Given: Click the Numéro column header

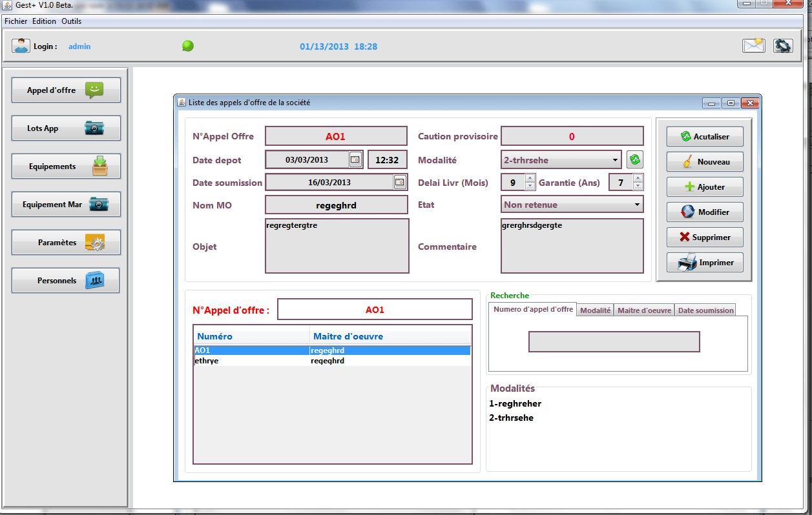Looking at the screenshot, I should click(x=251, y=336).
